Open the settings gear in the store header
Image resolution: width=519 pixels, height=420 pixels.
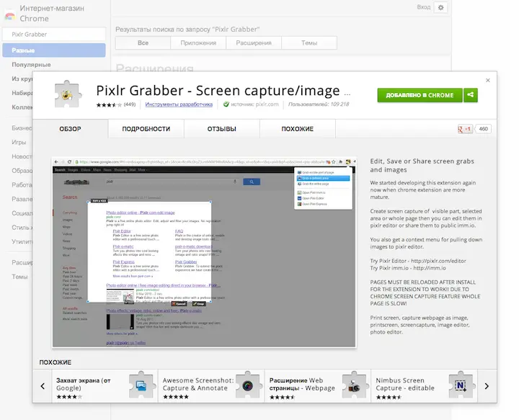pyautogui.click(x=440, y=7)
